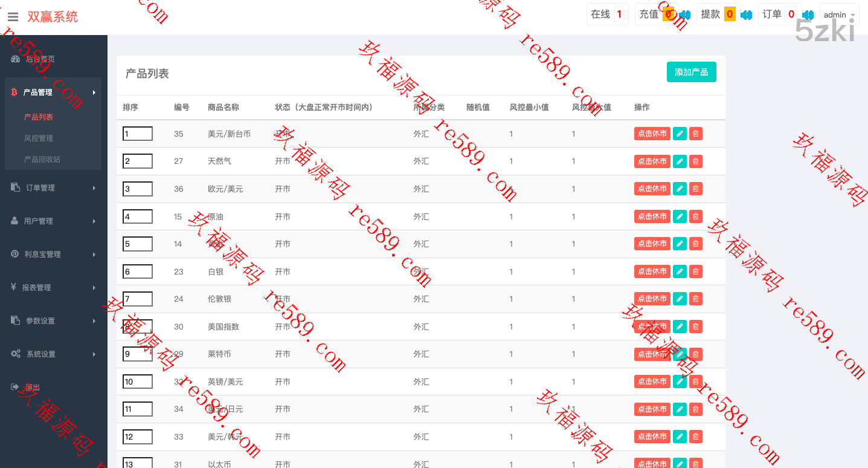Click the hamburger menu icon in header

click(x=13, y=17)
